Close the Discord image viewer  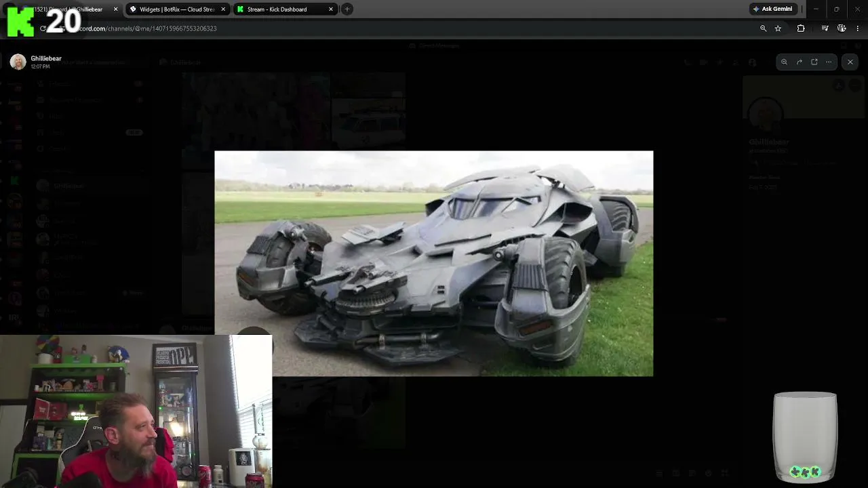[x=850, y=62]
